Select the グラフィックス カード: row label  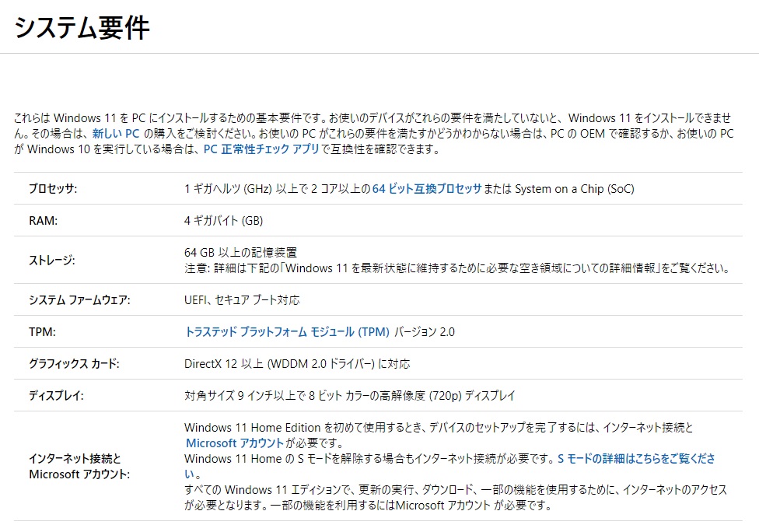pyautogui.click(x=75, y=364)
